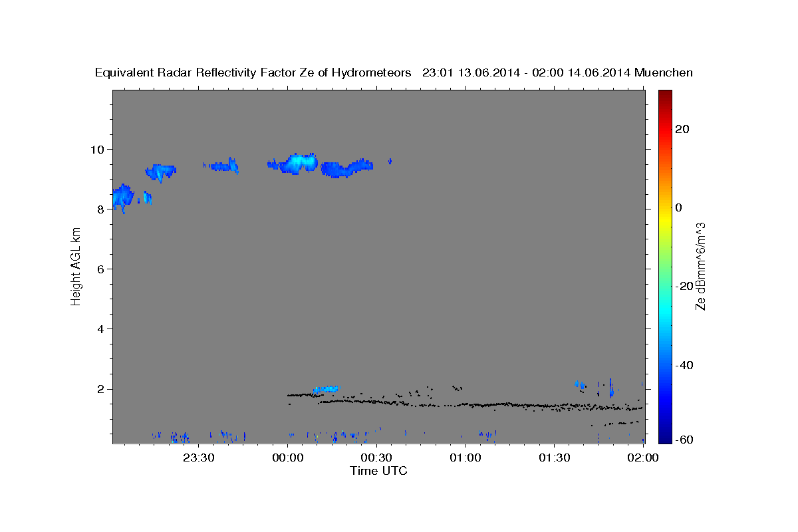Click the colorbar value 0

click(679, 207)
